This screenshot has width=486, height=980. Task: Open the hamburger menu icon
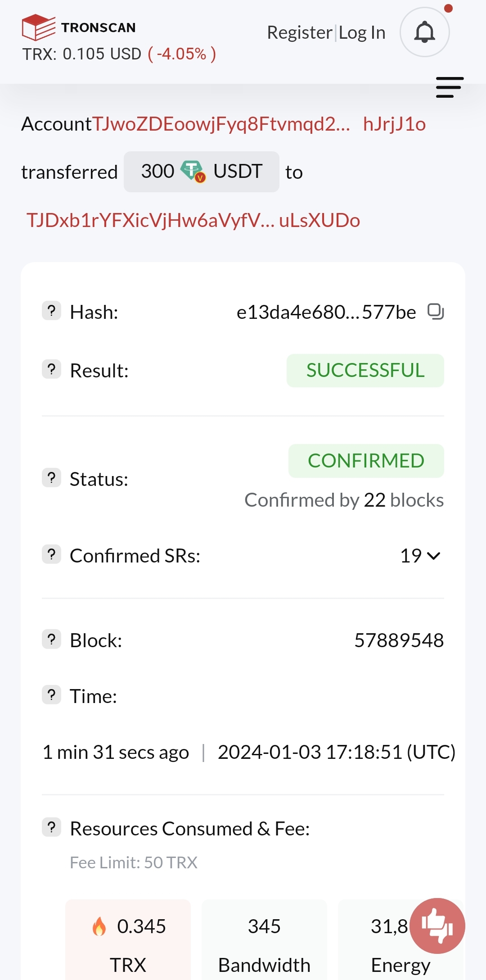pos(450,87)
